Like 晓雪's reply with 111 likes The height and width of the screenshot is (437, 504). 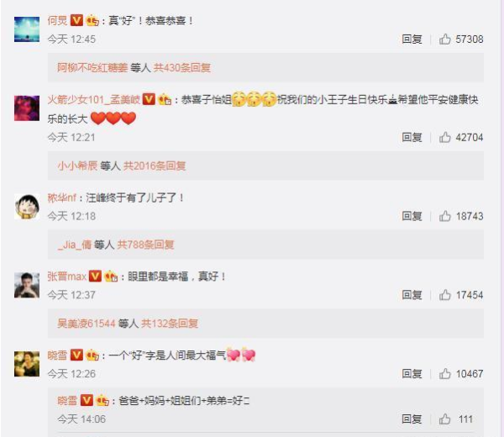point(445,419)
